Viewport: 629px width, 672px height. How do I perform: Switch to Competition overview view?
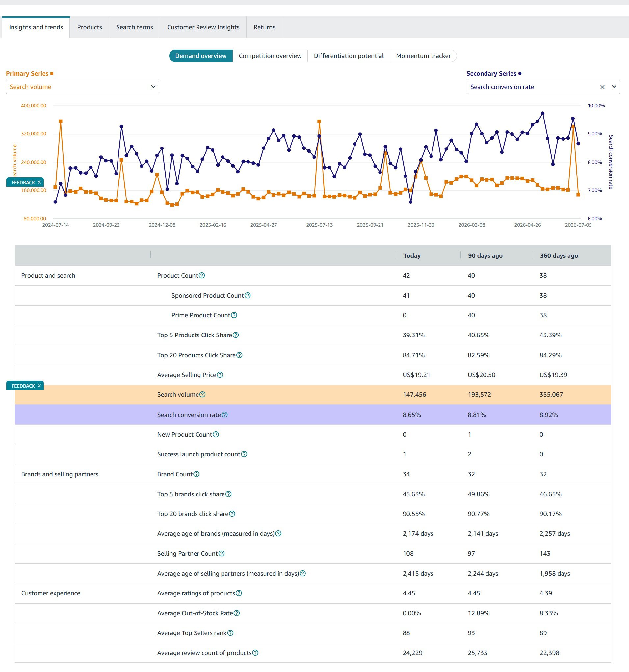[x=270, y=56]
